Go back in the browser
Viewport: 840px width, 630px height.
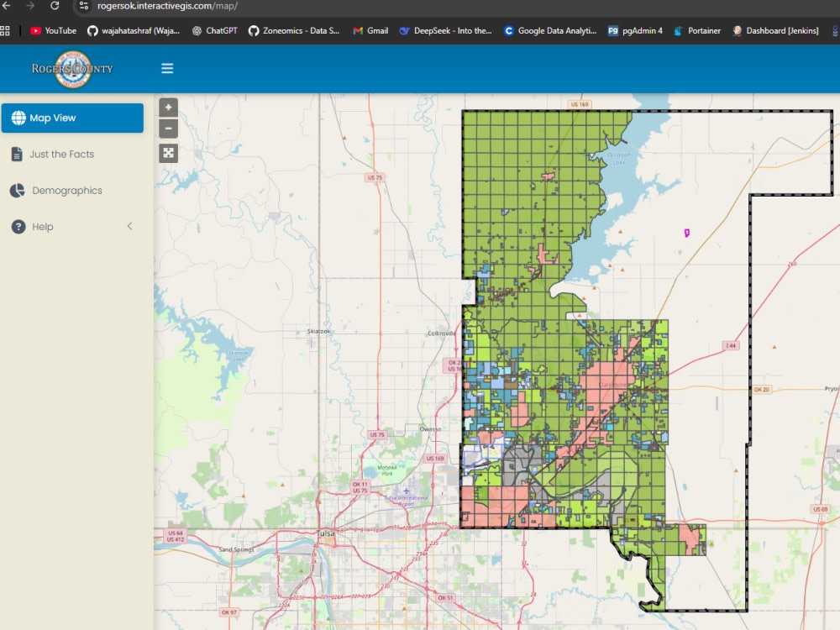[x=7, y=6]
